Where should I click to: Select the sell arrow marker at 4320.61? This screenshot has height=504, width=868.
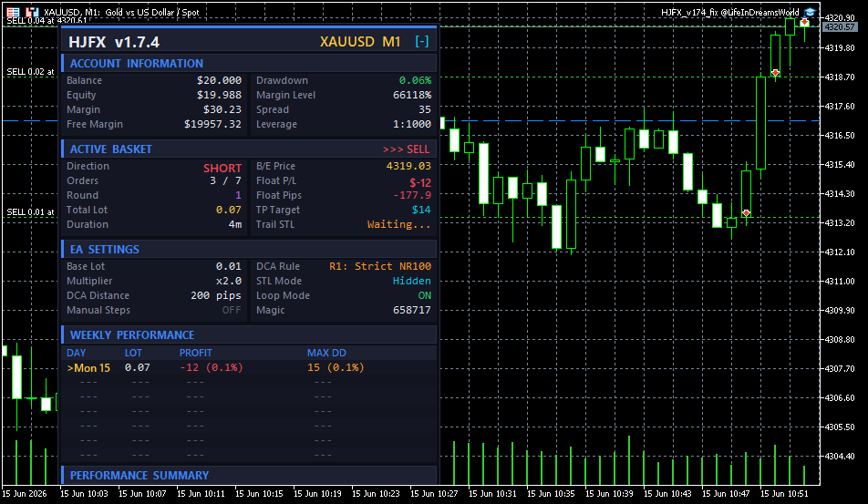click(x=804, y=23)
